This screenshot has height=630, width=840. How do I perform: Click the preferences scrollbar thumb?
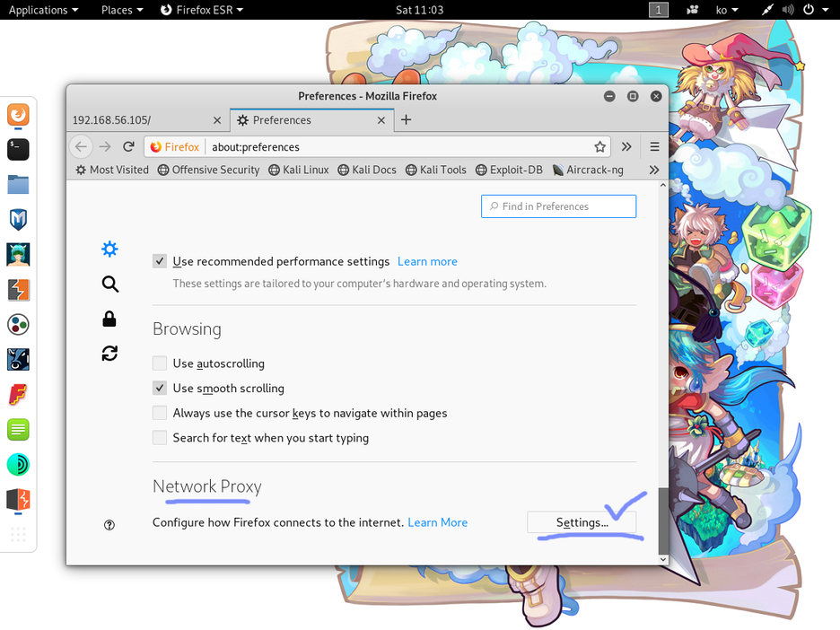pyautogui.click(x=663, y=521)
